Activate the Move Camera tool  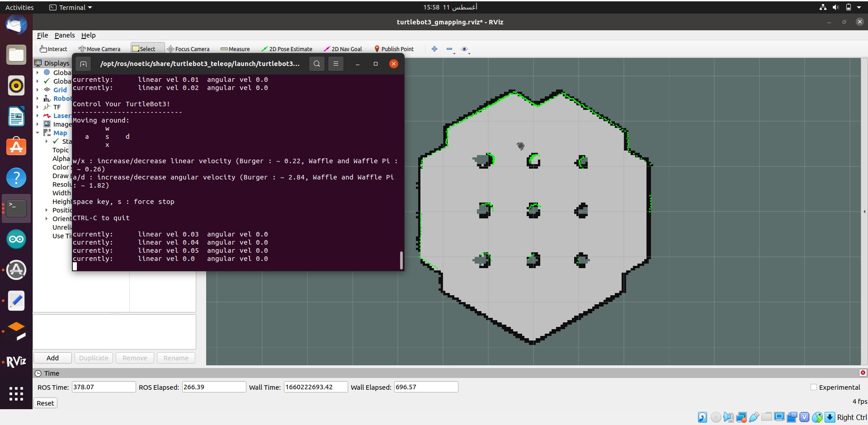(x=99, y=49)
